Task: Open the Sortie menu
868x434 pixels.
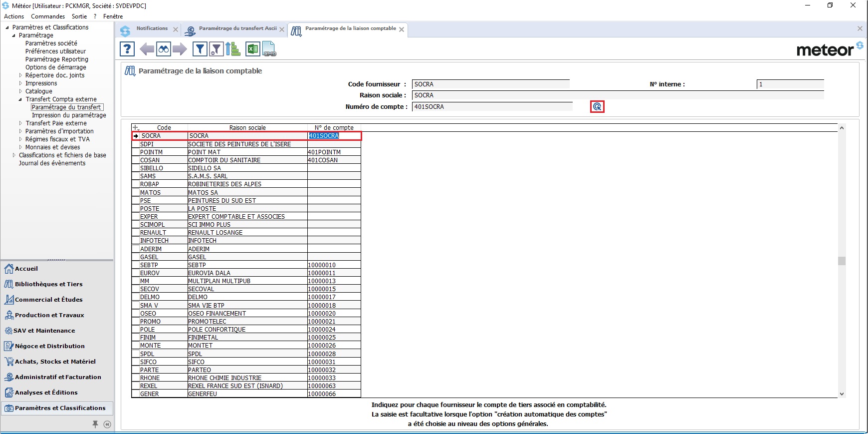Action: tap(79, 16)
